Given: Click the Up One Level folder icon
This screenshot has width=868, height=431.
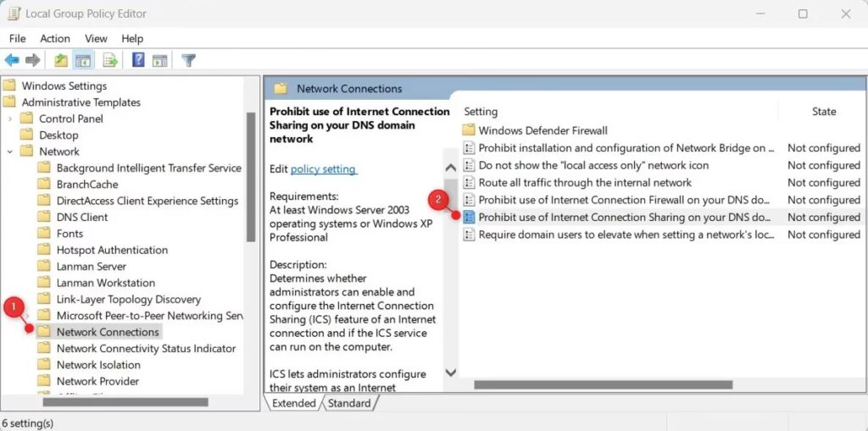Looking at the screenshot, I should [61, 60].
